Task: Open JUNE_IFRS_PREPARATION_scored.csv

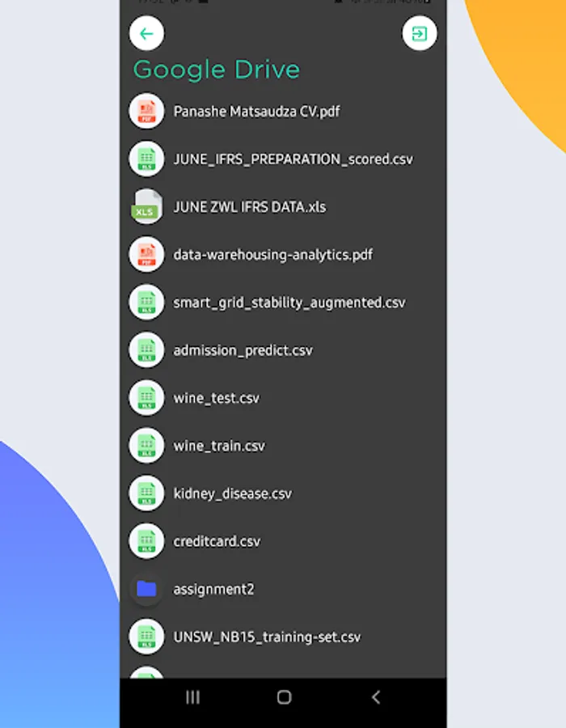Action: (283, 159)
